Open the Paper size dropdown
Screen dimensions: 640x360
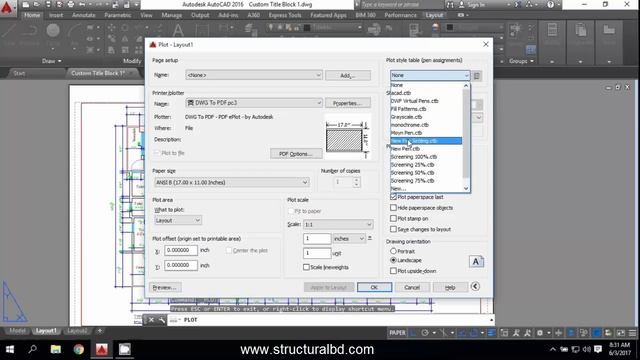click(x=232, y=182)
